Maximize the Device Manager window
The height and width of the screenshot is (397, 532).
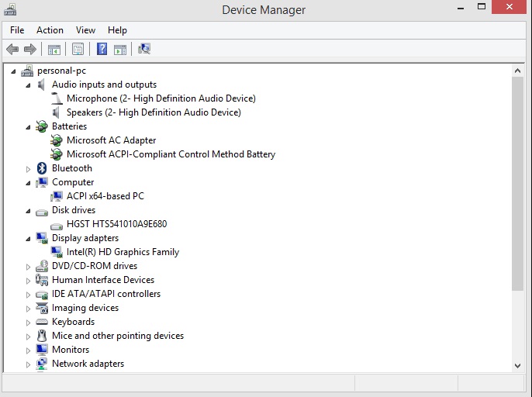click(x=482, y=7)
